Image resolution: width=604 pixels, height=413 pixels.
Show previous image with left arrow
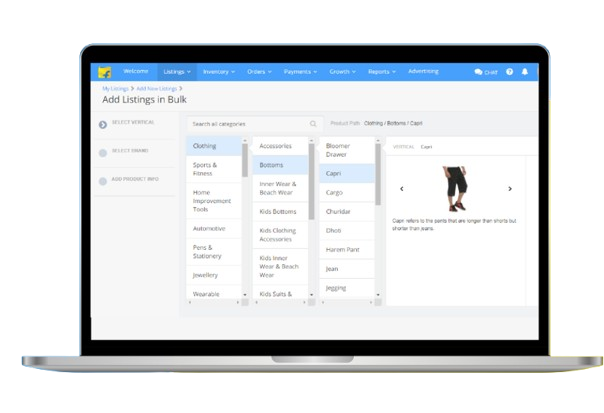click(x=401, y=189)
